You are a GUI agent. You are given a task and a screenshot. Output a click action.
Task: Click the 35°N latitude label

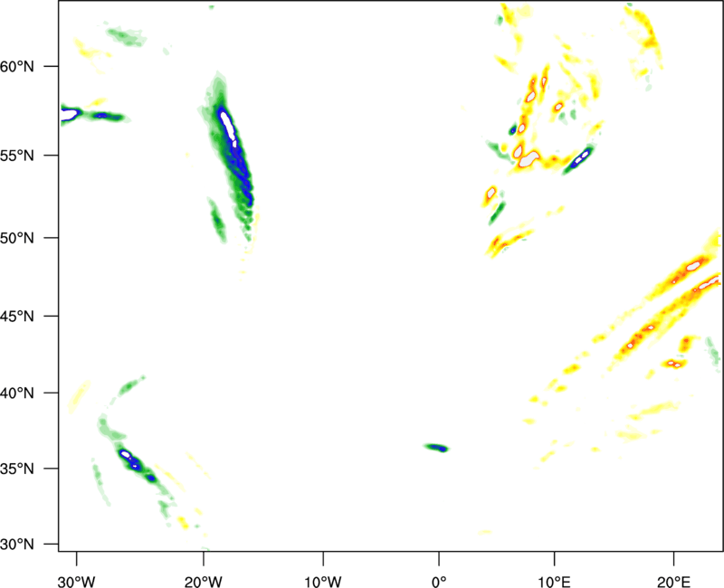tap(17, 469)
